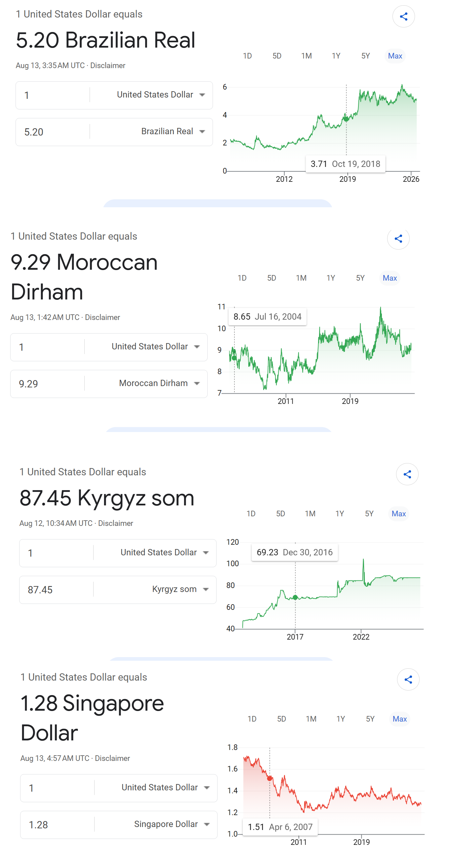Open the Brazilian Real currency dropdown
Image resolution: width=450 pixels, height=868 pixels.
(172, 132)
